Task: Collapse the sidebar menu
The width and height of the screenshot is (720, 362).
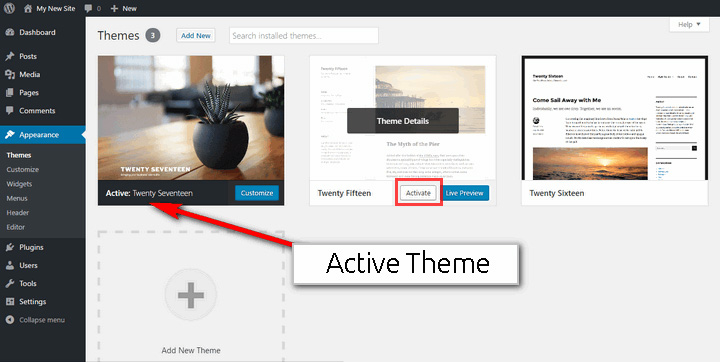Action: pyautogui.click(x=35, y=320)
